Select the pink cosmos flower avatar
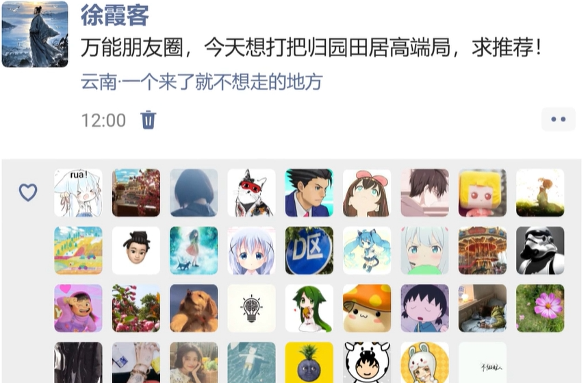The width and height of the screenshot is (588, 383). [540, 308]
